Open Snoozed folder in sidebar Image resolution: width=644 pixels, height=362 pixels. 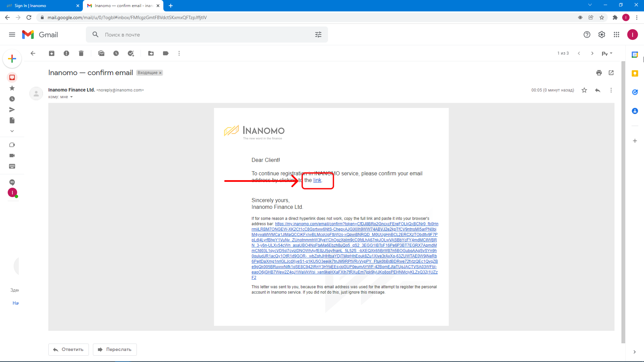coord(12,99)
